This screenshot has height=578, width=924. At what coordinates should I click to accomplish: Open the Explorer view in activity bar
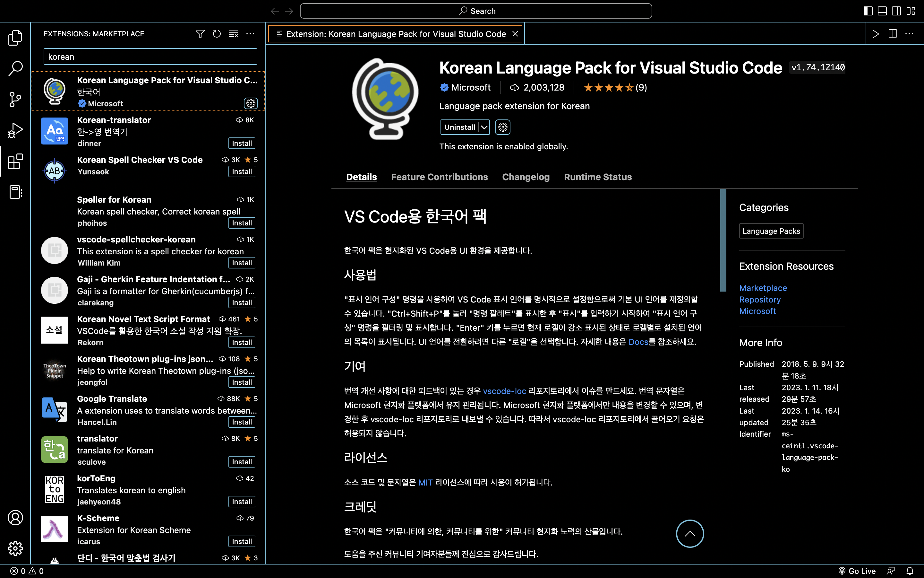tap(15, 38)
